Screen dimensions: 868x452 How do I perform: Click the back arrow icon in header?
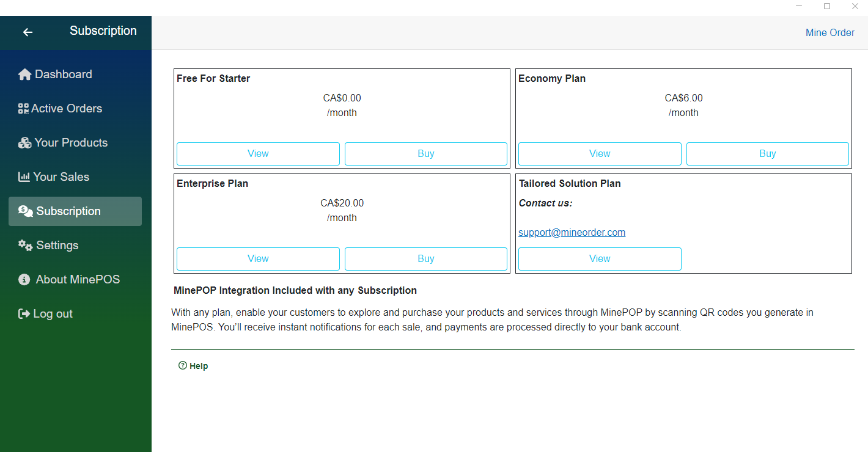pyautogui.click(x=28, y=32)
